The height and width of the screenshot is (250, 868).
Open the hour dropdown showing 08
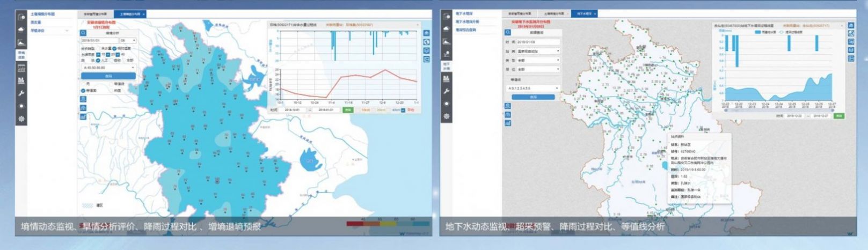tap(128, 40)
